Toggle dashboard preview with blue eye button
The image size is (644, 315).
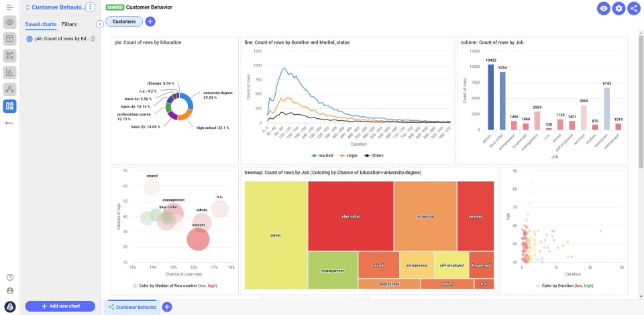coord(604,8)
